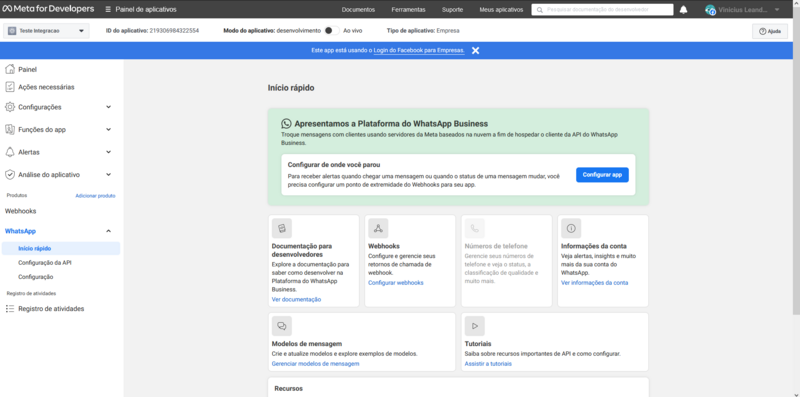800x397 pixels.
Task: Click the Painel de aplicativos label
Action: (x=146, y=10)
